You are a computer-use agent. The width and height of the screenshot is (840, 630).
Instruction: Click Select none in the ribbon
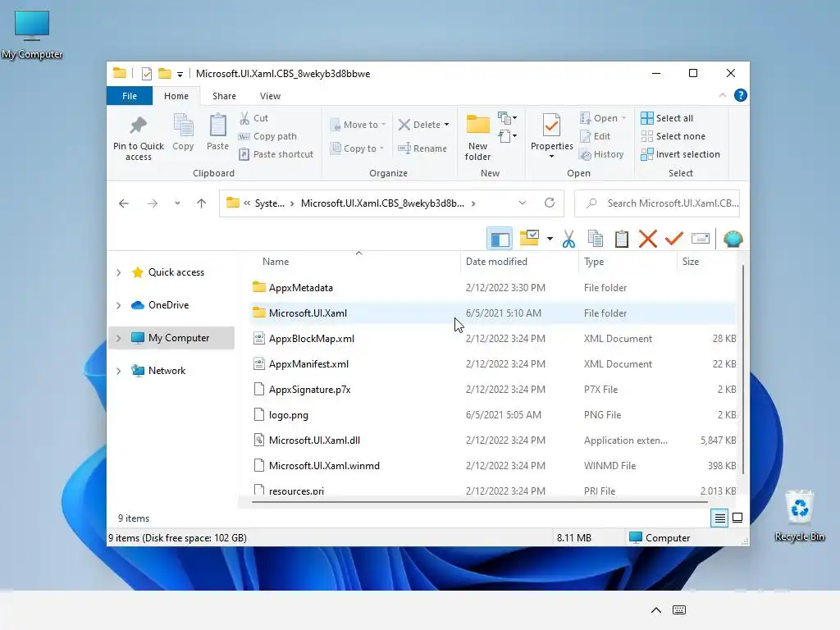coord(673,136)
